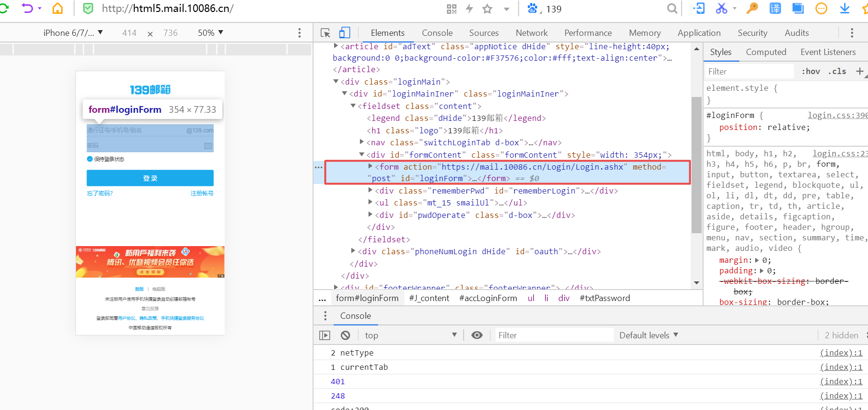This screenshot has width=868, height=410.
Task: Open the top context dropdown in console
Action: tap(411, 335)
